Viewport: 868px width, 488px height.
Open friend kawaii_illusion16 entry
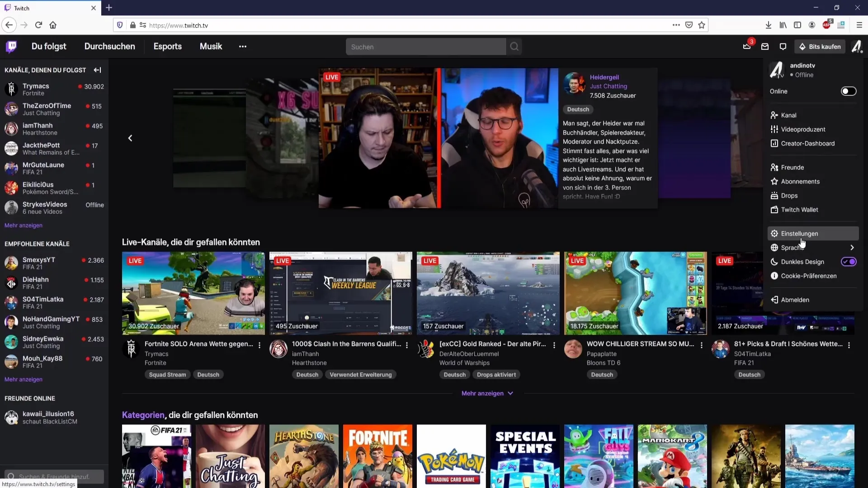[54, 417]
